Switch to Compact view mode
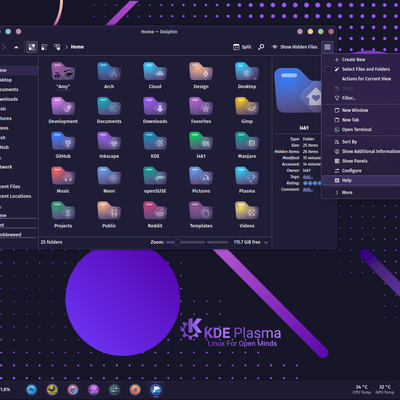Image resolution: width=400 pixels, height=400 pixels. [44, 47]
